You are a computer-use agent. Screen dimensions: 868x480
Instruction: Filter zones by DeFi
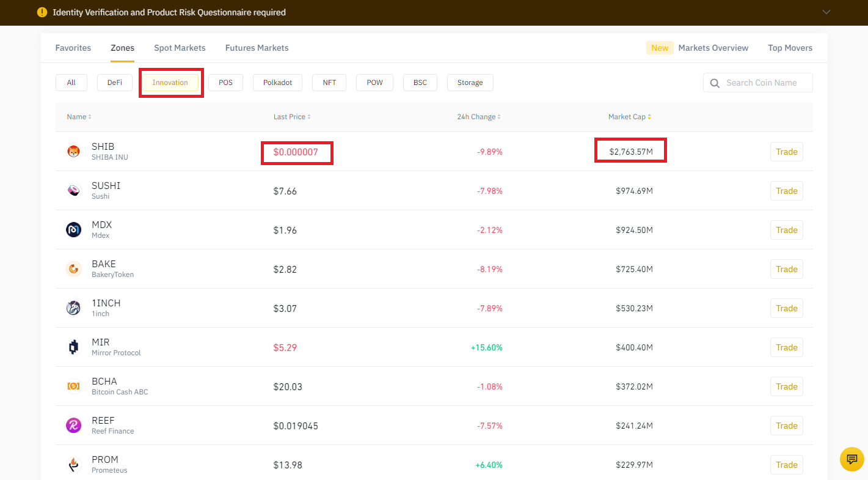pyautogui.click(x=115, y=83)
